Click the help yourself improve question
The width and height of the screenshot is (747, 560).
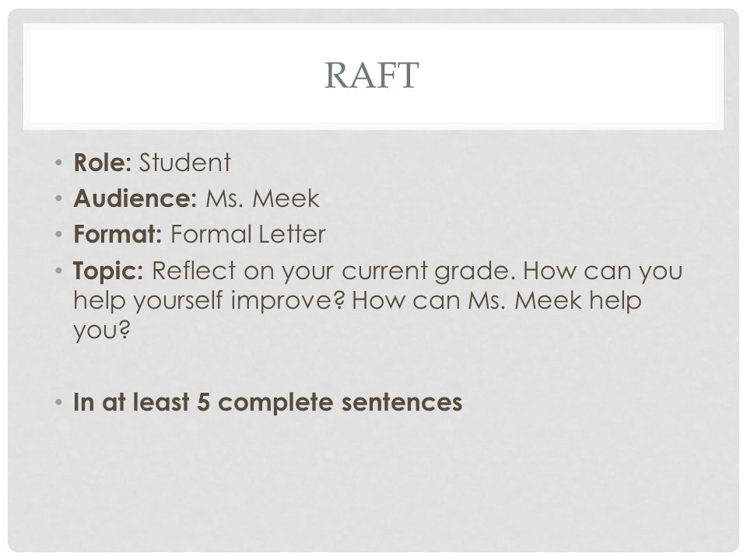[x=209, y=300]
